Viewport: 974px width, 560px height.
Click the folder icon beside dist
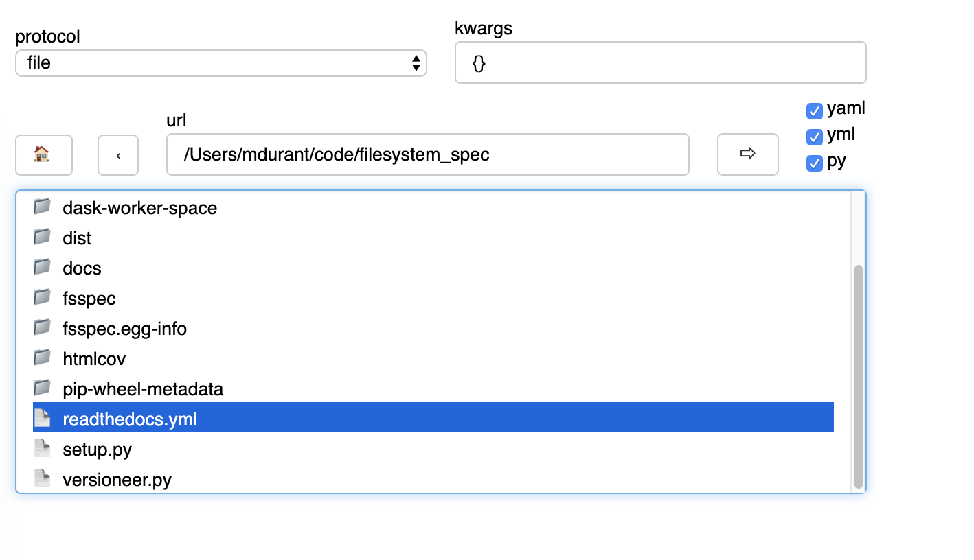pyautogui.click(x=41, y=237)
